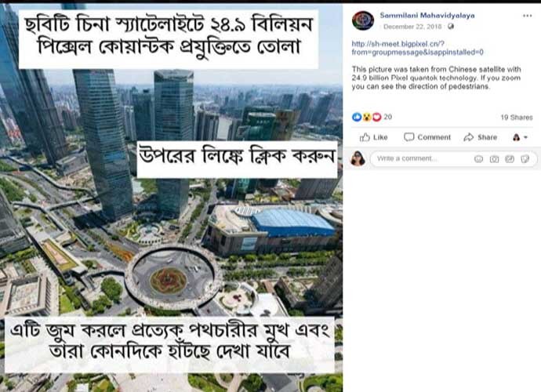Screen dimensions: 541x392
Task: Open the Sammilani Mahavidyalaya page name
Action: click(x=427, y=15)
